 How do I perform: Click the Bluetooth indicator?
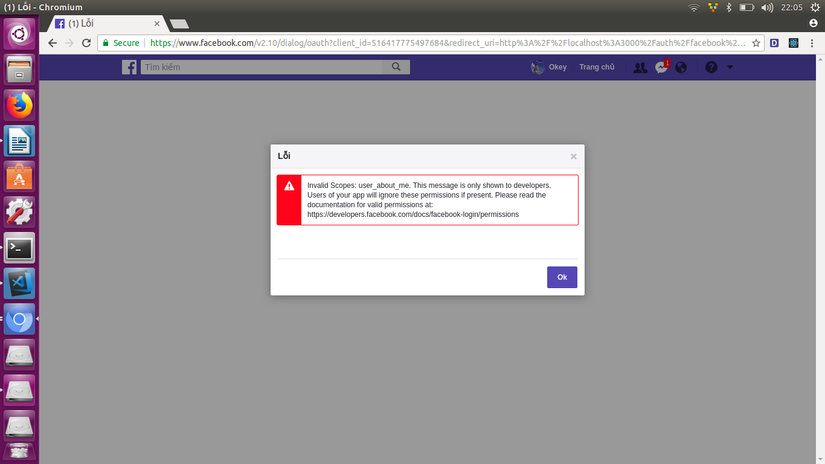click(x=729, y=7)
